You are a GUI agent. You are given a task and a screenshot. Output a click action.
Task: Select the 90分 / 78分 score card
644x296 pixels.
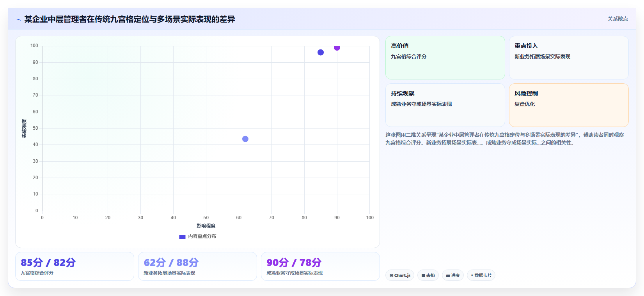(x=320, y=266)
